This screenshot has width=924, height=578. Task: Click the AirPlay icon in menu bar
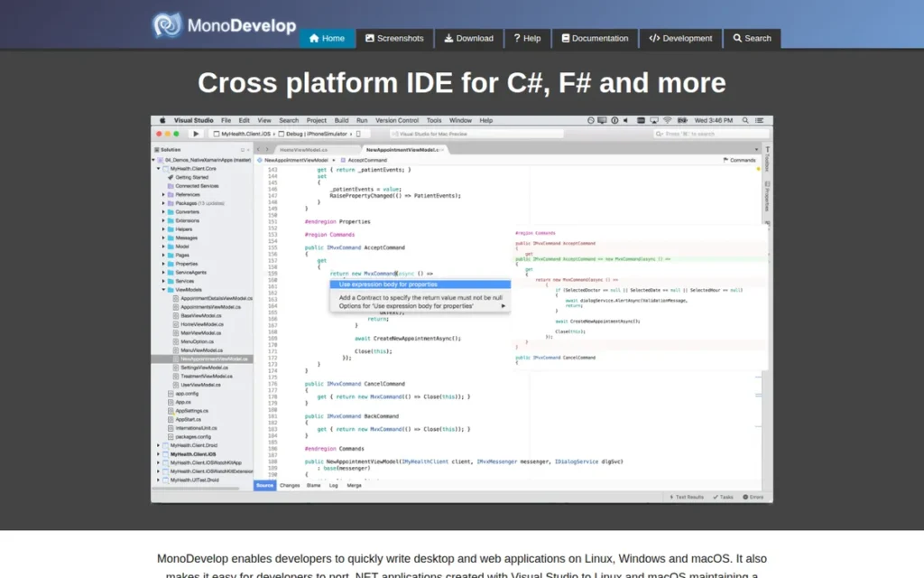(654, 120)
